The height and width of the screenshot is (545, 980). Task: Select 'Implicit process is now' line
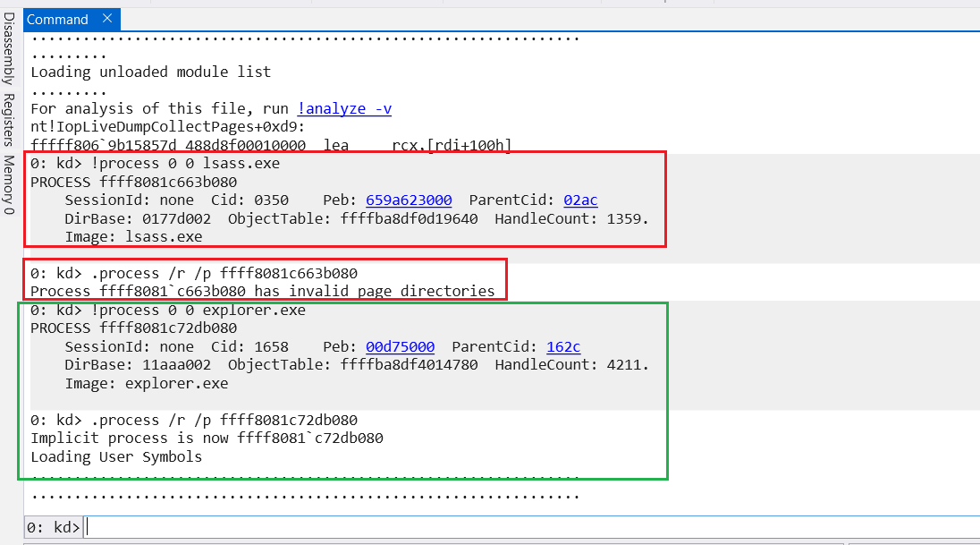click(207, 438)
